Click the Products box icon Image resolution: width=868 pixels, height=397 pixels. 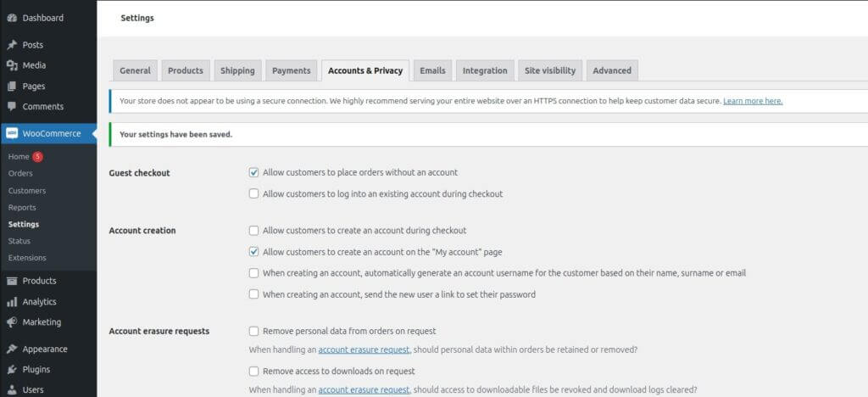click(12, 281)
